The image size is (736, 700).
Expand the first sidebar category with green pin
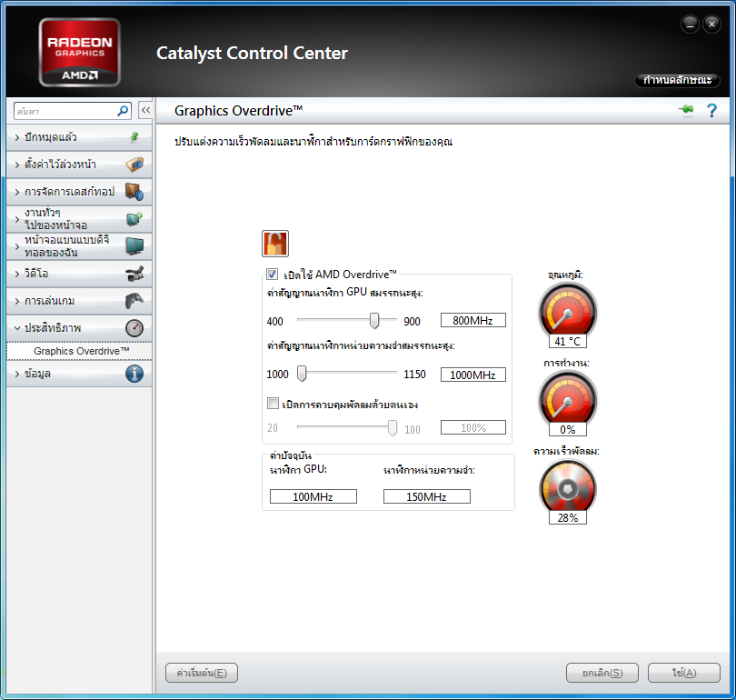pos(79,137)
